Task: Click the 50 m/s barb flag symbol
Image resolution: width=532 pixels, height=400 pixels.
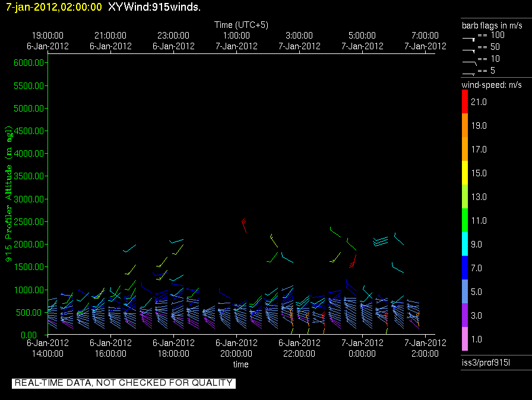Action: click(x=469, y=51)
